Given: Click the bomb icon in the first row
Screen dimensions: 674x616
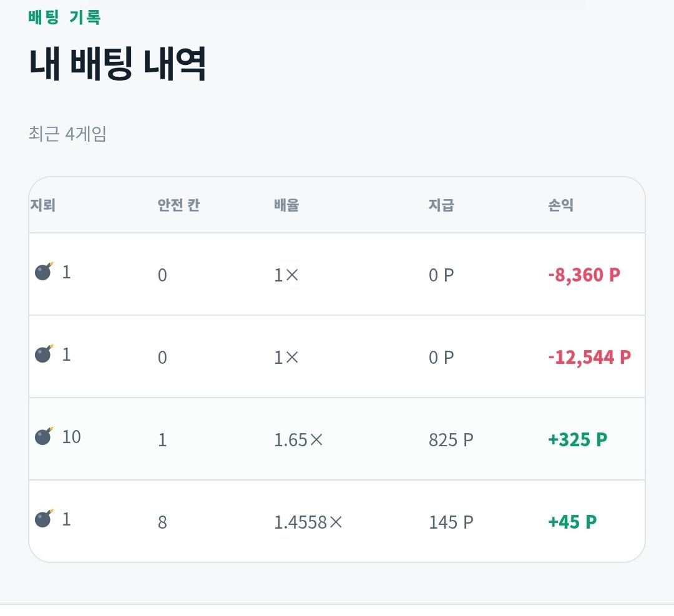Looking at the screenshot, I should pyautogui.click(x=44, y=271).
